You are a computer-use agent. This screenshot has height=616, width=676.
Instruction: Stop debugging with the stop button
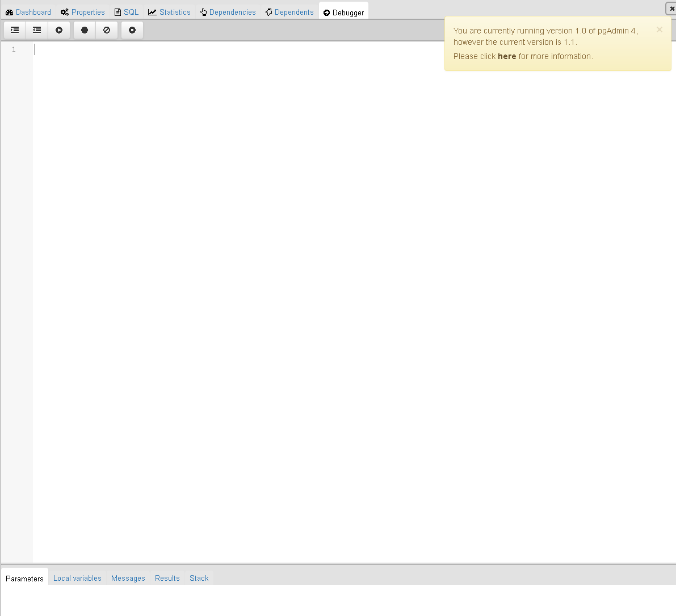coord(132,30)
